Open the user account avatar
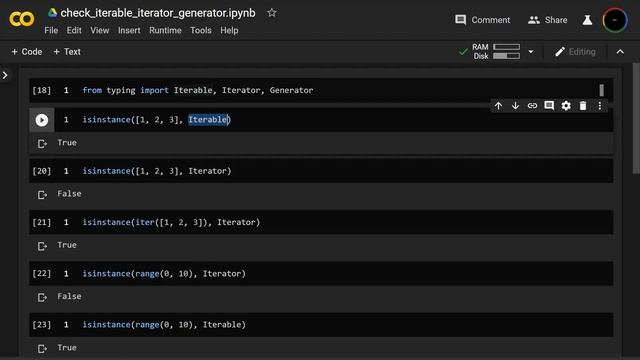640x360 pixels. 615,20
